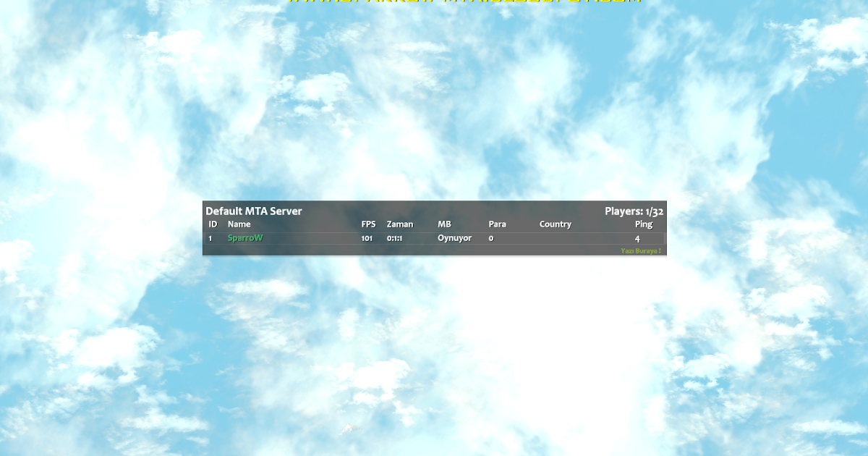Viewport: 868px width, 456px height.
Task: Click the Country column header
Action: (556, 224)
